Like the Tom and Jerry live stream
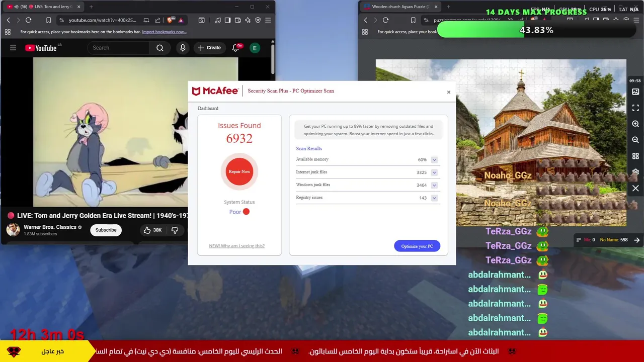Screen dimensions: 644x362 point(152,230)
